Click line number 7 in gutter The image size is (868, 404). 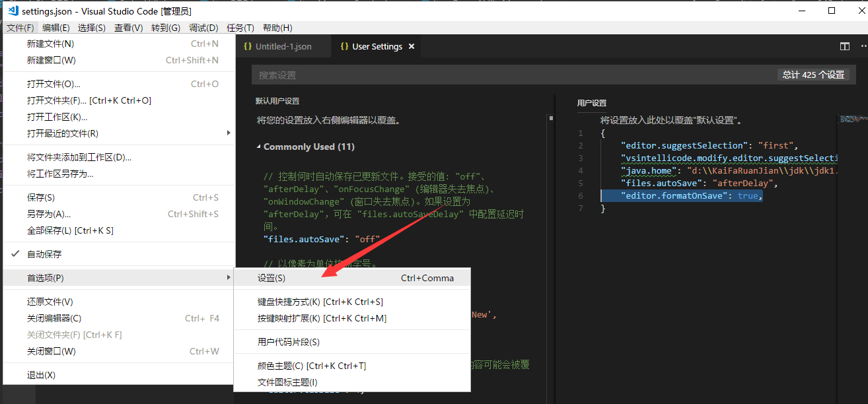coord(581,208)
